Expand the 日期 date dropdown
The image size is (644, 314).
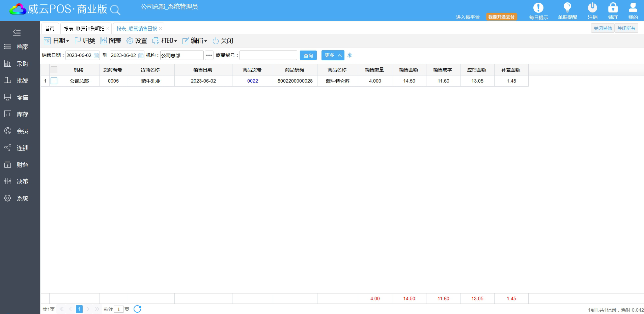click(x=56, y=41)
